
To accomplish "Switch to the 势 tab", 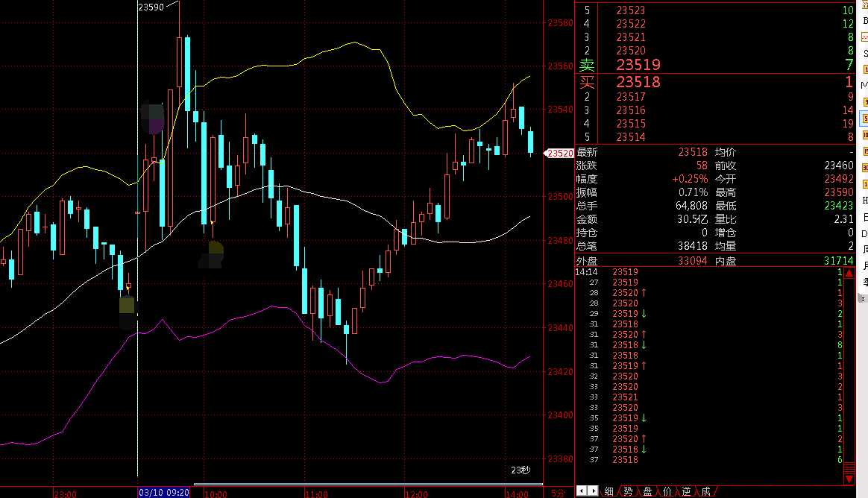I will (629, 491).
